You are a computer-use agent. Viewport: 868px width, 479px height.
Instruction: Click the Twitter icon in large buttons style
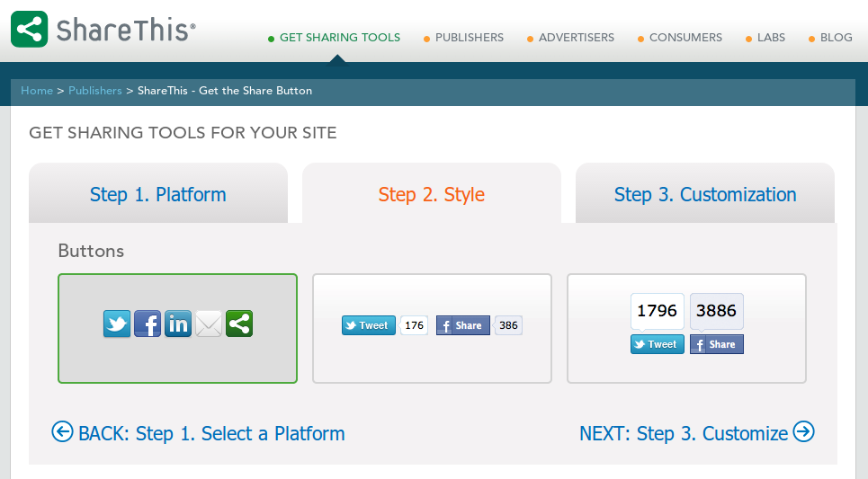coord(117,324)
